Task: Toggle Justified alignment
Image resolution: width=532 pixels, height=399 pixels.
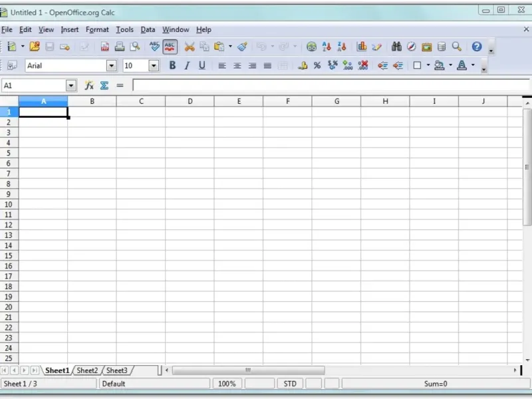Action: [x=267, y=65]
